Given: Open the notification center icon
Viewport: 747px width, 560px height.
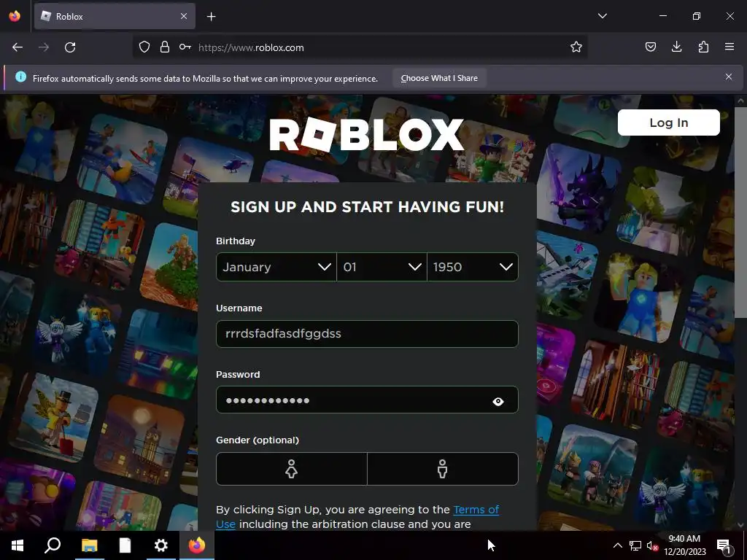Looking at the screenshot, I should [724, 546].
